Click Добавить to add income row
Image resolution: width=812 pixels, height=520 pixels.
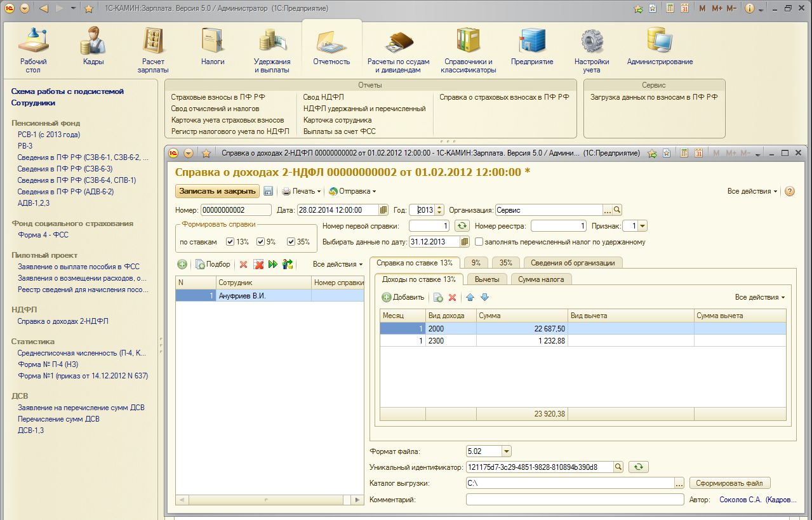403,297
